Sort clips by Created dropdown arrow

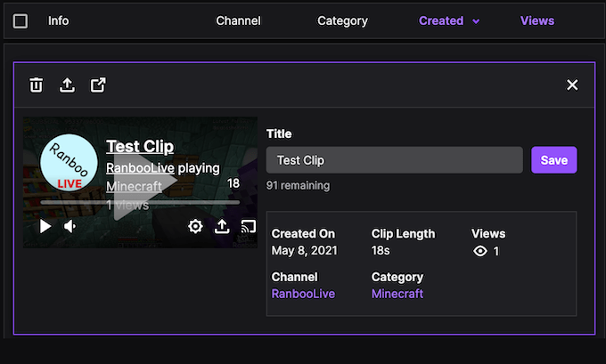click(x=476, y=21)
